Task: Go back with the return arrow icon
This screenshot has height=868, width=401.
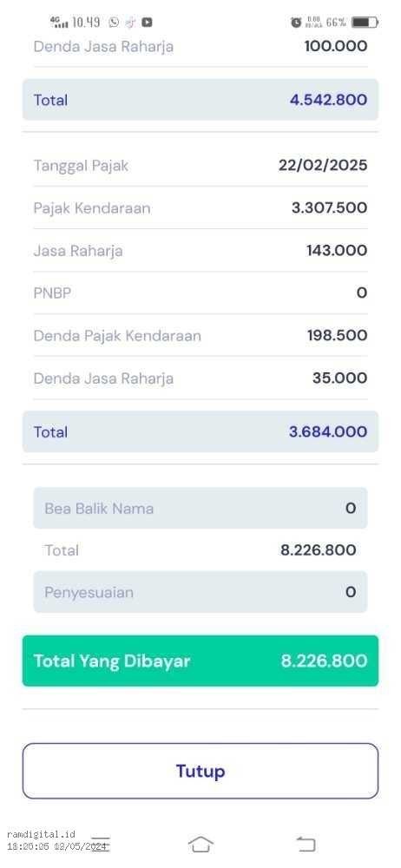Action: [306, 845]
